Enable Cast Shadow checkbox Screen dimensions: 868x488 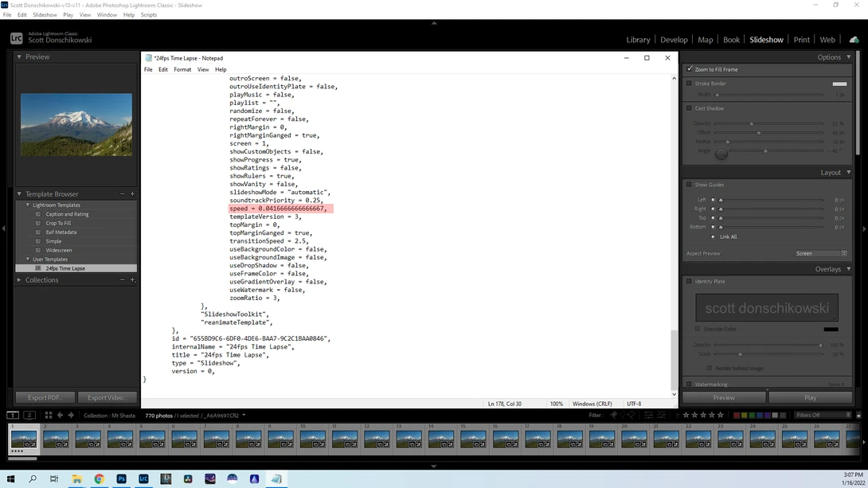pos(689,108)
